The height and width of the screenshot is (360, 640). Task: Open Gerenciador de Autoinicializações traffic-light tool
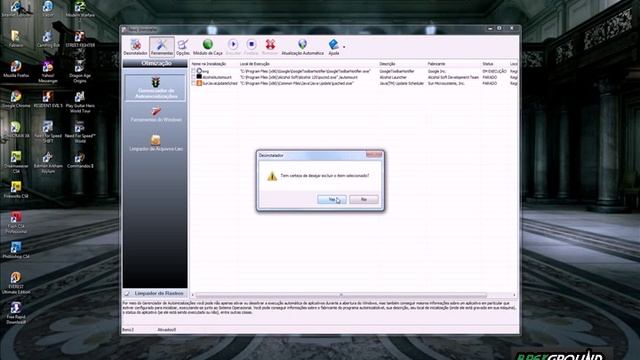tap(156, 88)
